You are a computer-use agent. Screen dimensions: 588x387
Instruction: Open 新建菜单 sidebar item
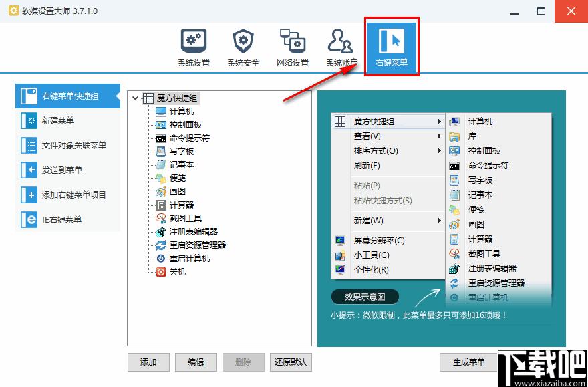[68, 121]
